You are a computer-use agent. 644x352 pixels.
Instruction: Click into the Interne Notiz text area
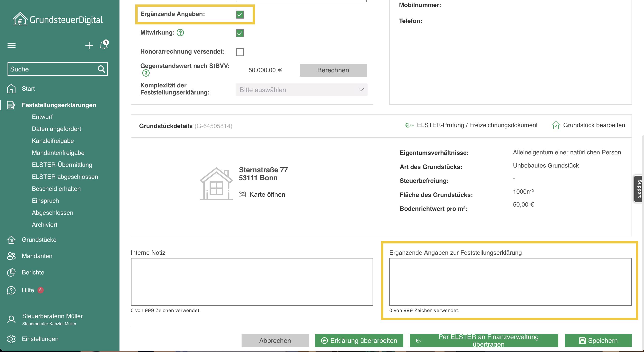tap(252, 281)
